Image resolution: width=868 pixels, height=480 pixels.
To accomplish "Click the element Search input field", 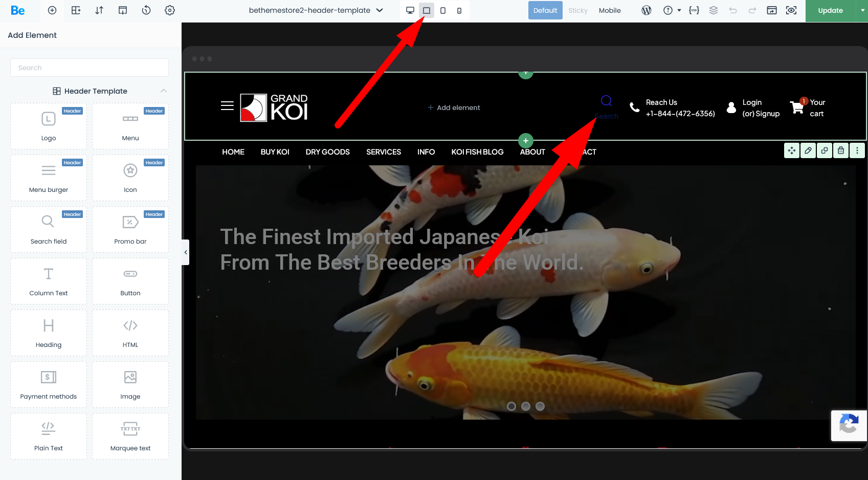I will [x=90, y=68].
